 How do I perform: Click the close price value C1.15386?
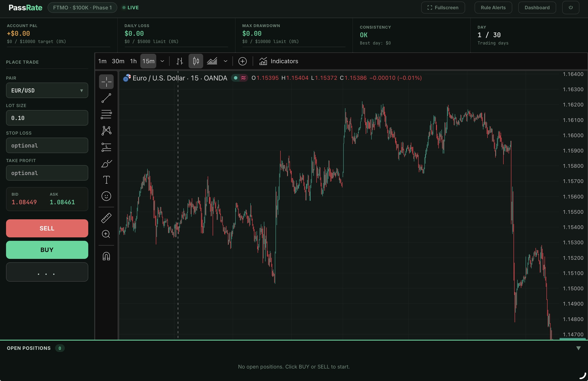(353, 78)
